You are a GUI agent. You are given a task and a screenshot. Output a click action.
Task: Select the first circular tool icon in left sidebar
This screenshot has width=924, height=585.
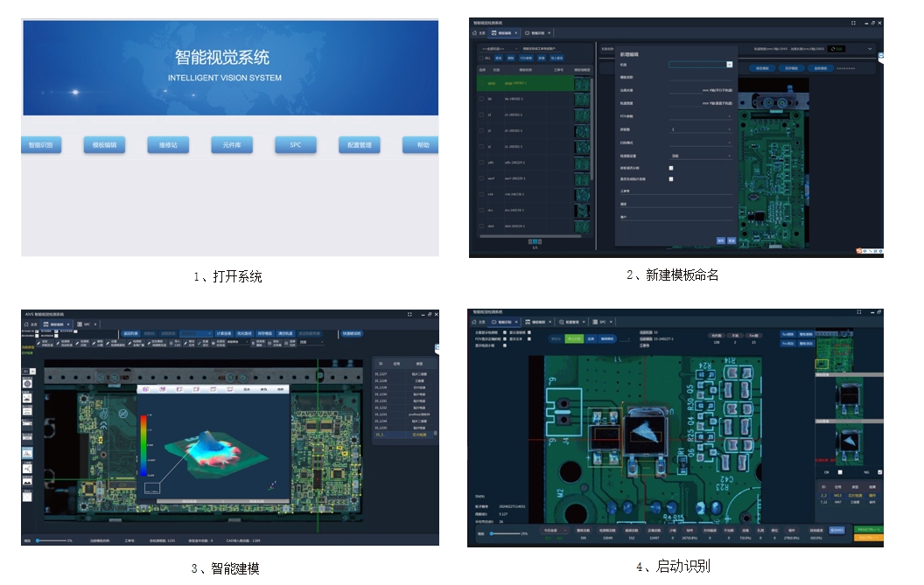[27, 384]
